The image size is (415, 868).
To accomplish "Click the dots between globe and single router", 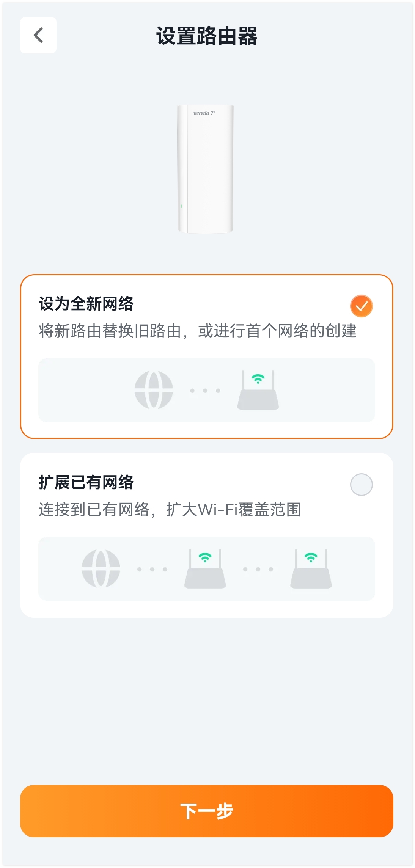I will [x=205, y=391].
